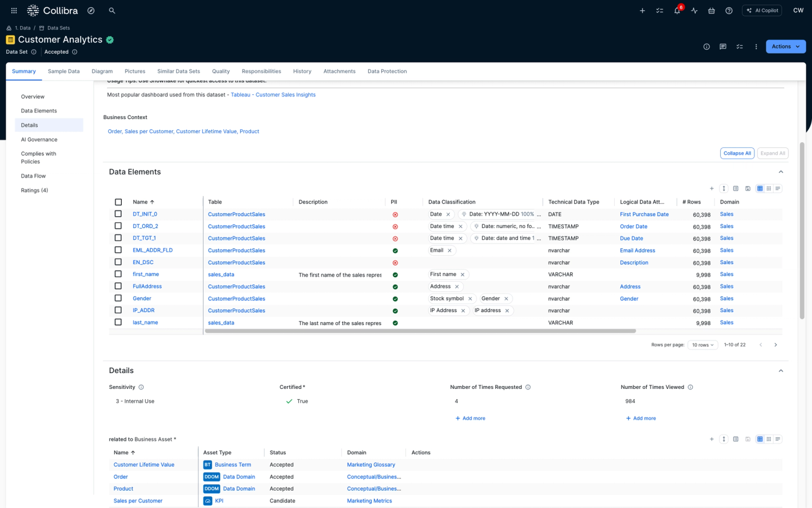The image size is (812, 508).
Task: Toggle the select-all checkbox in table header
Action: [118, 202]
